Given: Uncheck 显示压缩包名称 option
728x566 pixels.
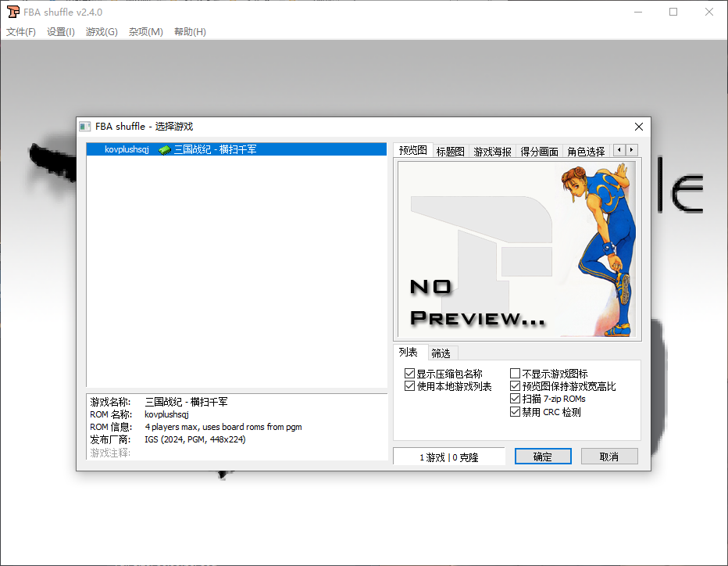Looking at the screenshot, I should click(x=409, y=373).
